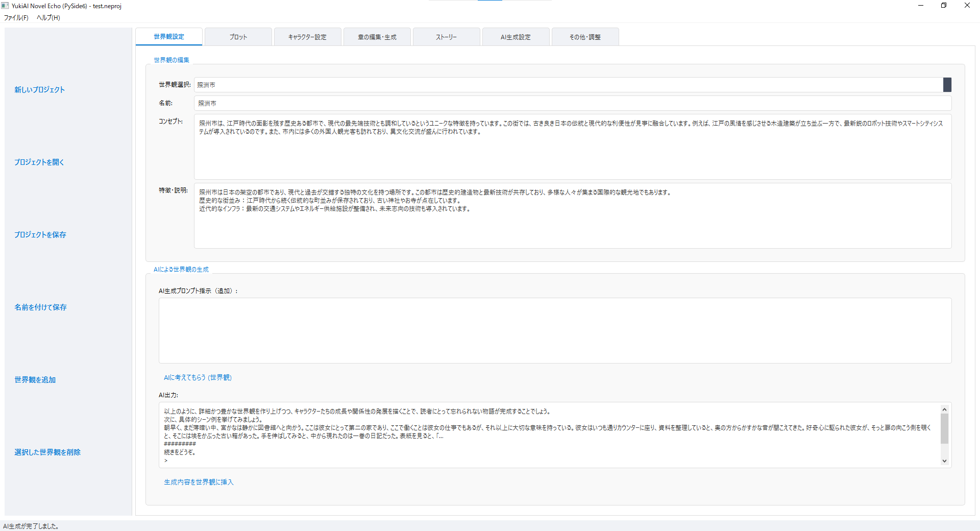Click プロジェクトを開く in the sidebar
The height and width of the screenshot is (531, 980).
point(38,162)
